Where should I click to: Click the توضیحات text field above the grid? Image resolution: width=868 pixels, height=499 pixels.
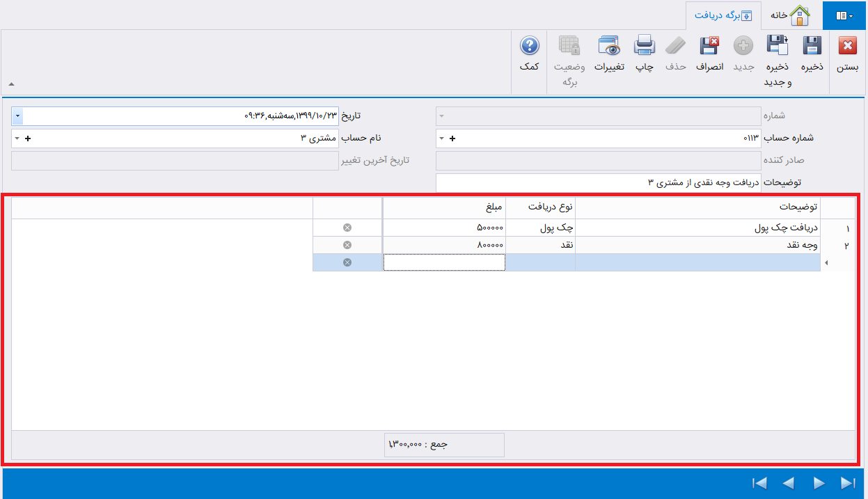coord(599,182)
